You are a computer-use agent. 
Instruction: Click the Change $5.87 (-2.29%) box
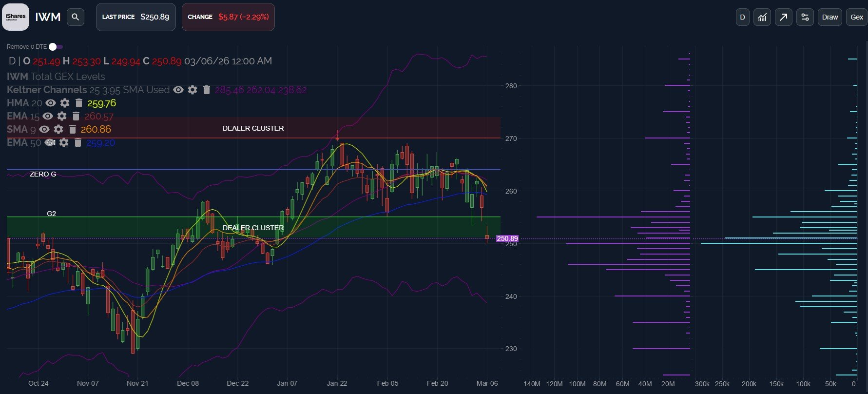[228, 17]
